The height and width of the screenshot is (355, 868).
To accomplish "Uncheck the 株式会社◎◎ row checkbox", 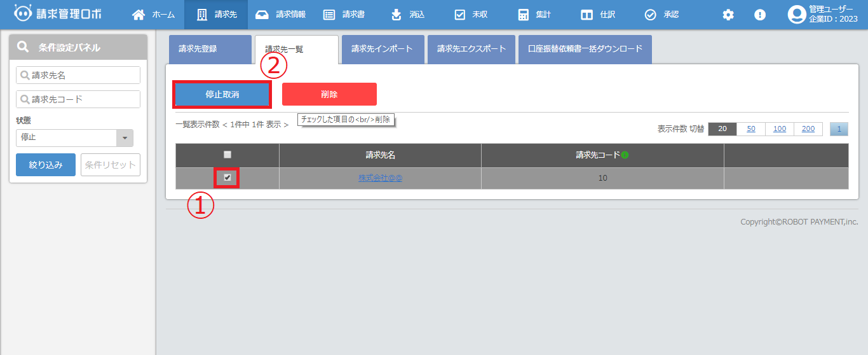I will pyautogui.click(x=227, y=177).
